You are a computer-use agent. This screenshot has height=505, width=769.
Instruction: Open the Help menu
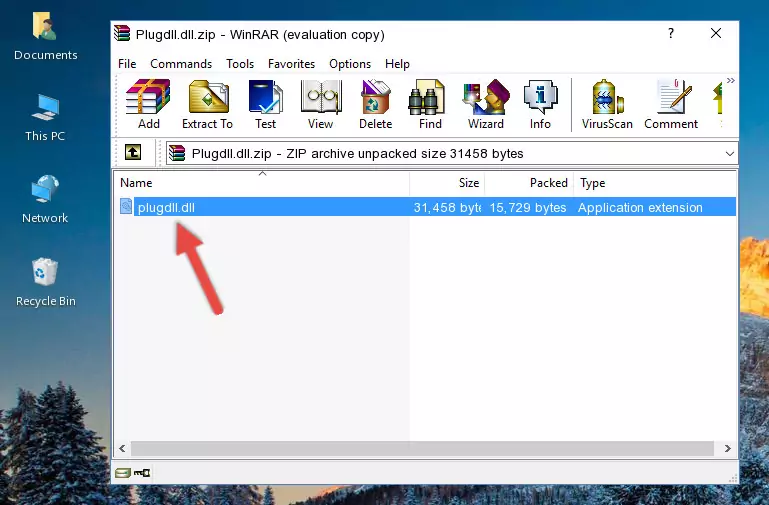397,64
